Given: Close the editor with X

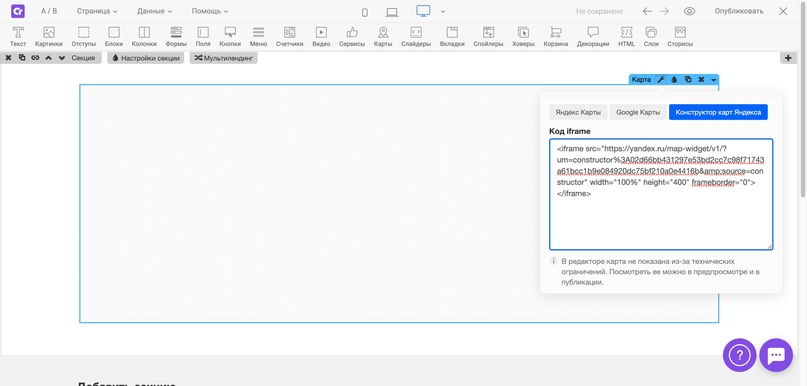Looking at the screenshot, I should [783, 11].
